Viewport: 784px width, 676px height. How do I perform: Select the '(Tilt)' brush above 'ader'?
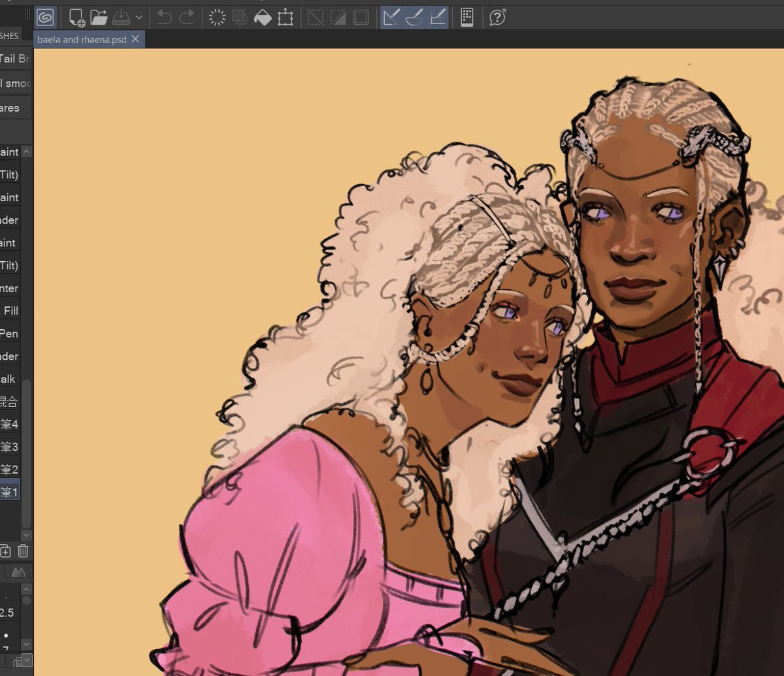point(10,174)
